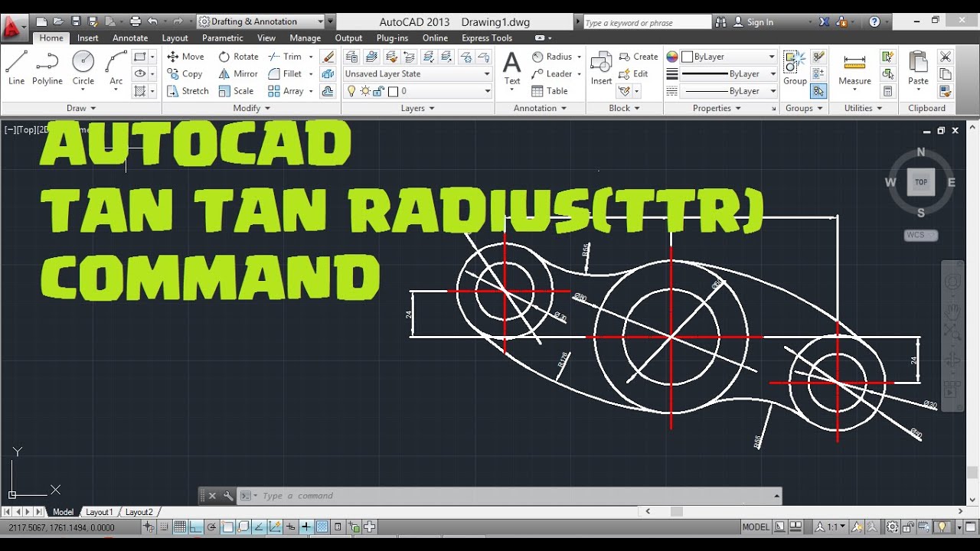Click the Sign In button
This screenshot has width=980, height=551.
[x=753, y=22]
